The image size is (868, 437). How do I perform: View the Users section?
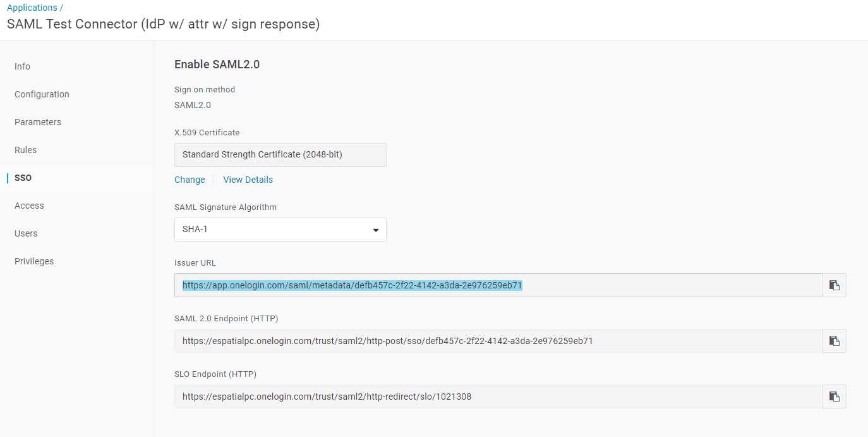26,233
